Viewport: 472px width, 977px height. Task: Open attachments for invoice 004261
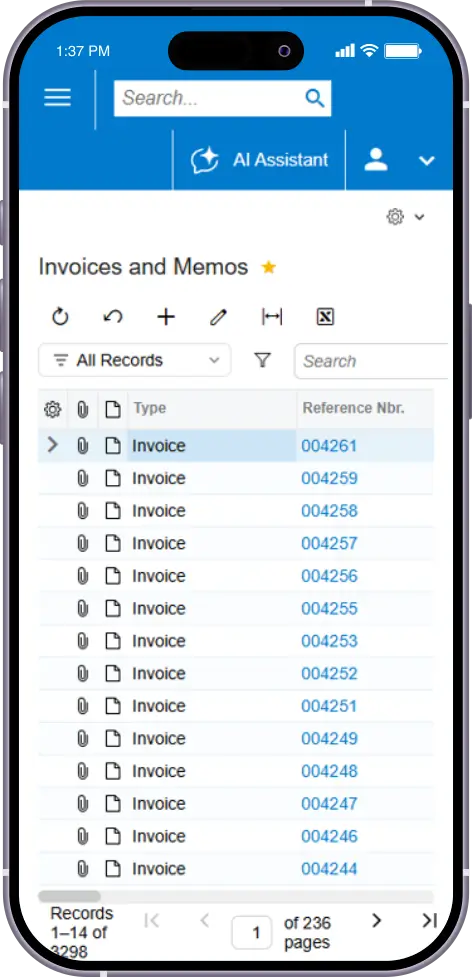[82, 446]
